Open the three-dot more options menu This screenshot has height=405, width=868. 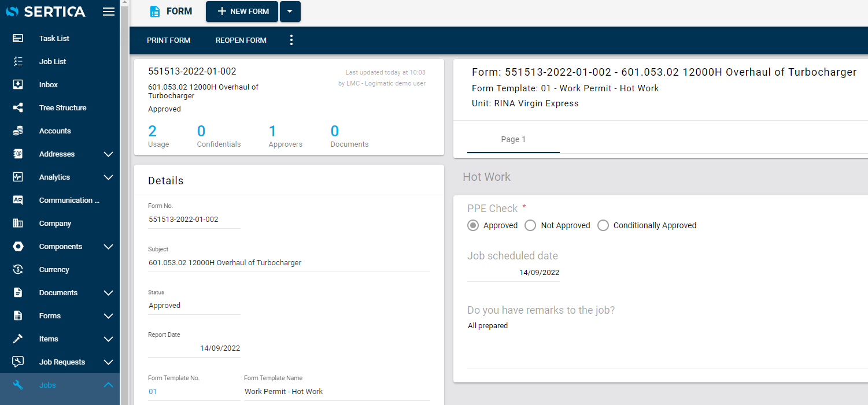point(291,40)
